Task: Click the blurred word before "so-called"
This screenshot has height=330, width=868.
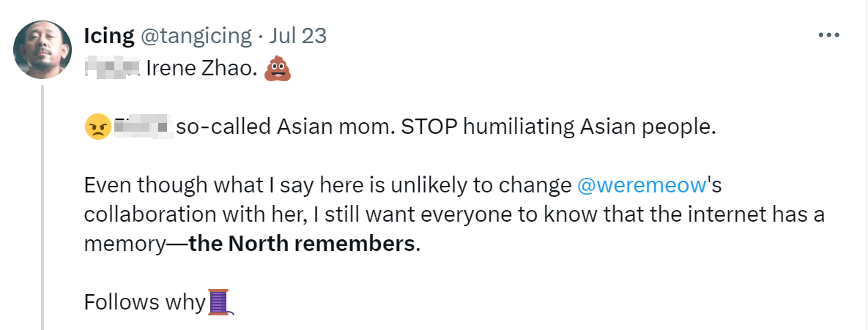Action: (144, 127)
